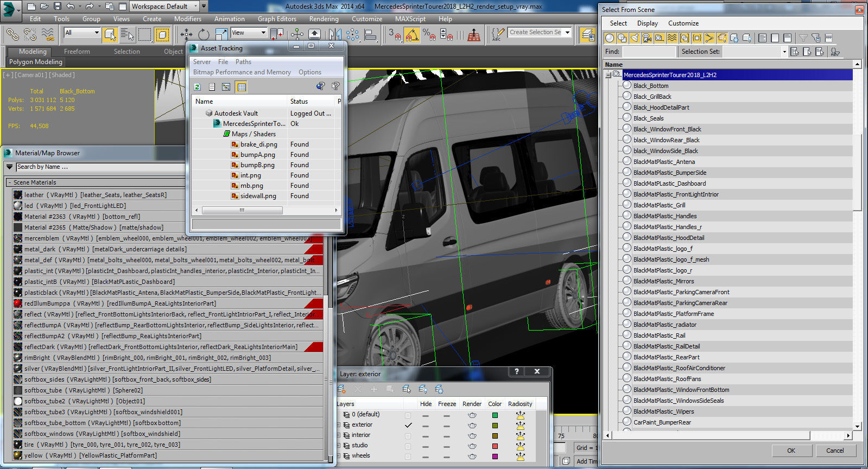Click the Open File folder icon
Viewport: 868px width, 469px height.
tap(45, 6)
